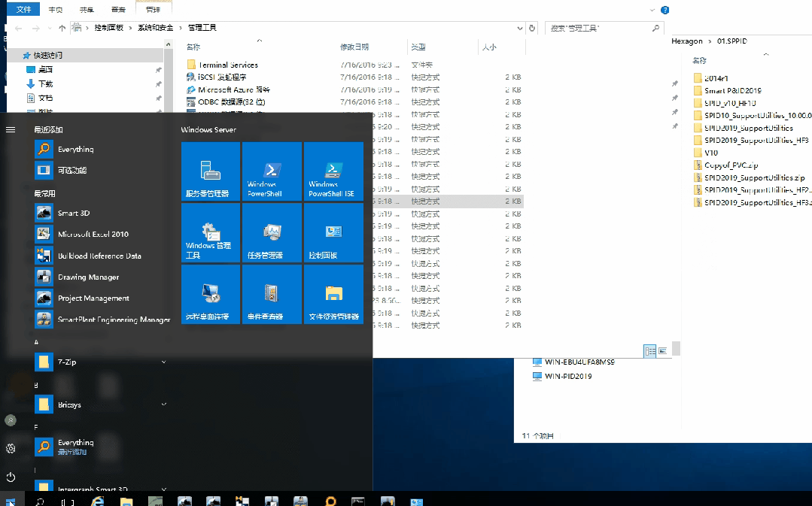Open the 服务器管理器 tile
The height and width of the screenshot is (506, 812).
point(211,171)
